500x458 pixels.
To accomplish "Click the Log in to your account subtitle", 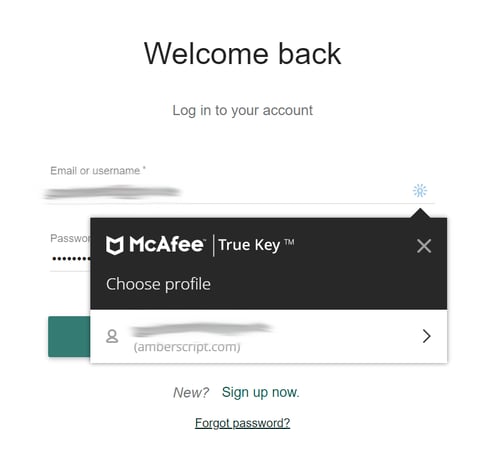I will pyautogui.click(x=242, y=110).
